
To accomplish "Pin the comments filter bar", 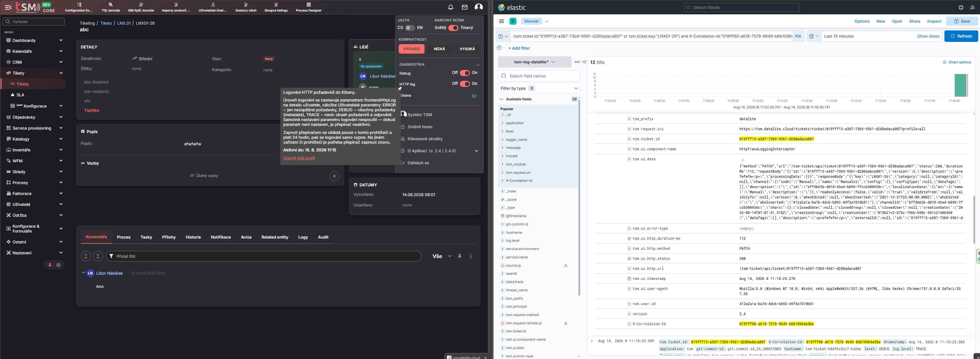I will point(460,256).
